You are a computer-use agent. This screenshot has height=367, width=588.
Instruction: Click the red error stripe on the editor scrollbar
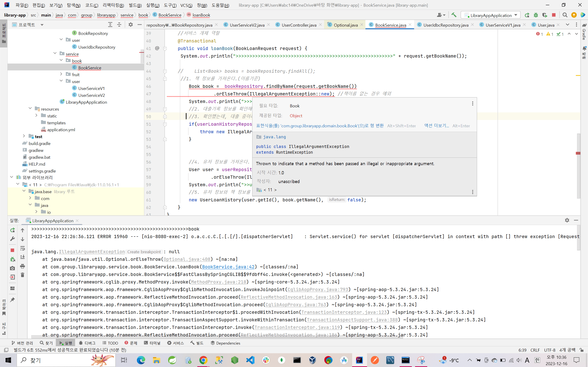(578, 153)
